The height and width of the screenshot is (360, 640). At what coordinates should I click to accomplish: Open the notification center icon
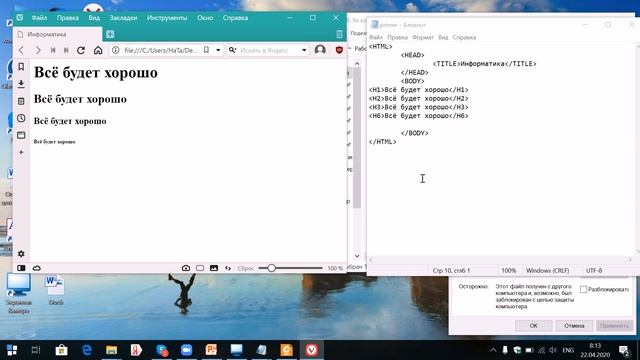[x=624, y=350]
